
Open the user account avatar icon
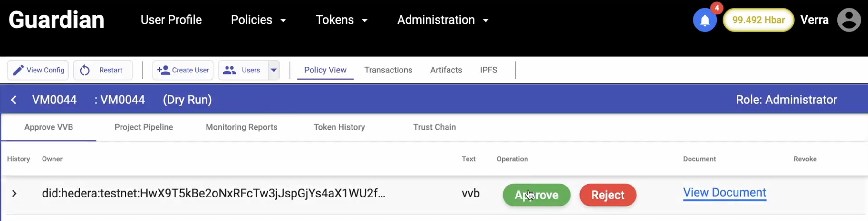click(849, 20)
